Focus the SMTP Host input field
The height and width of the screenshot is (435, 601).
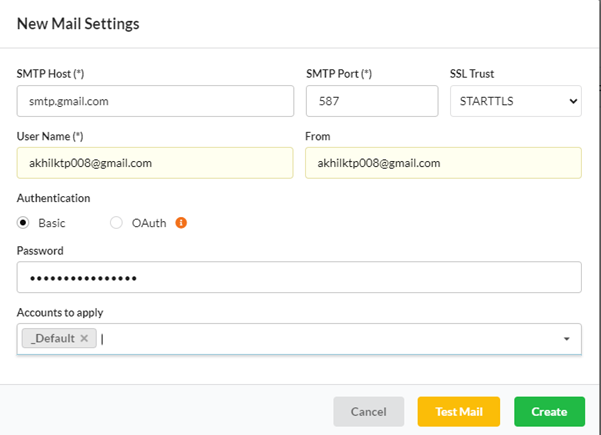click(155, 101)
